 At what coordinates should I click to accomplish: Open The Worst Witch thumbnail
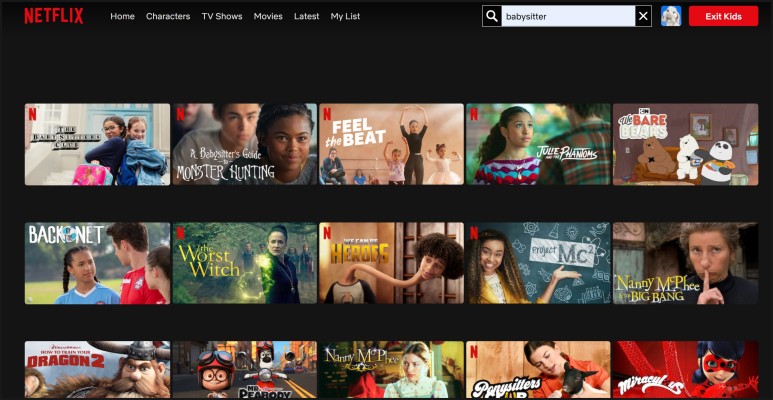click(x=245, y=263)
